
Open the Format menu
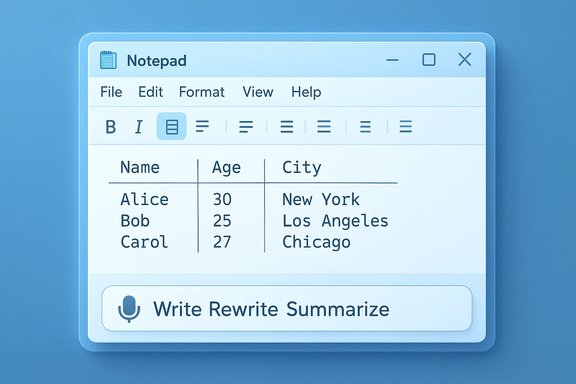(202, 92)
